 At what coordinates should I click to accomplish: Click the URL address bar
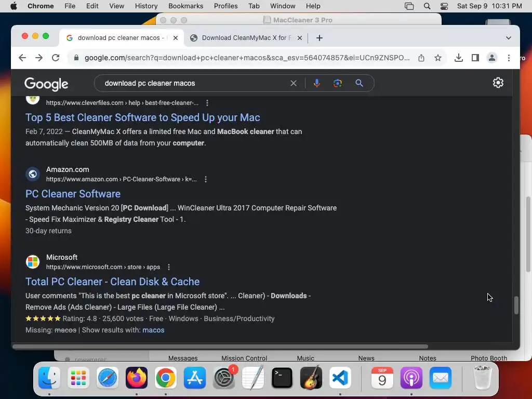click(x=247, y=58)
